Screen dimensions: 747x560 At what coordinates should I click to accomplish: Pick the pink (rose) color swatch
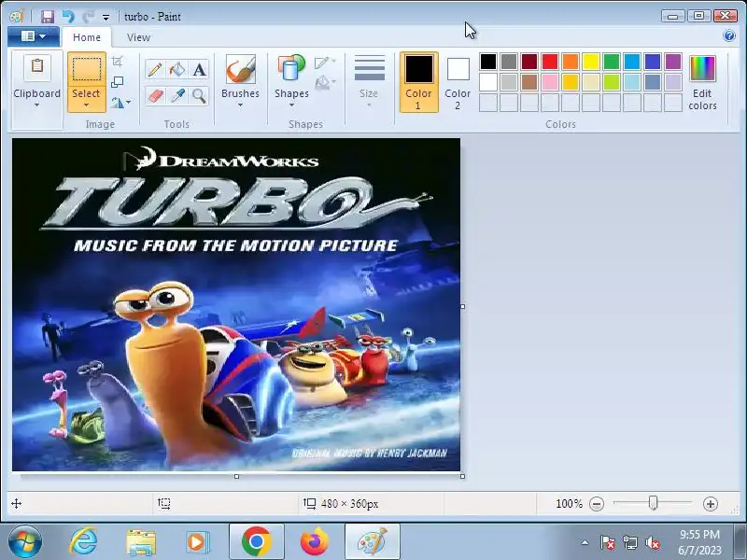[x=550, y=82]
